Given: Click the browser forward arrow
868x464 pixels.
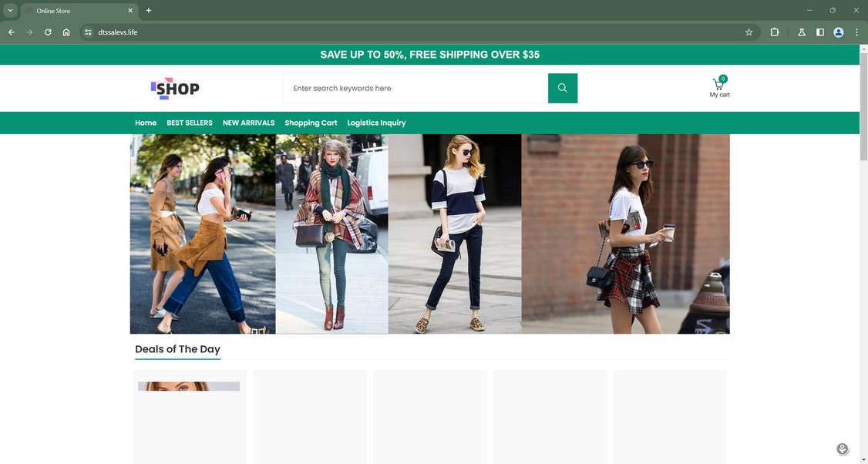Looking at the screenshot, I should (29, 32).
